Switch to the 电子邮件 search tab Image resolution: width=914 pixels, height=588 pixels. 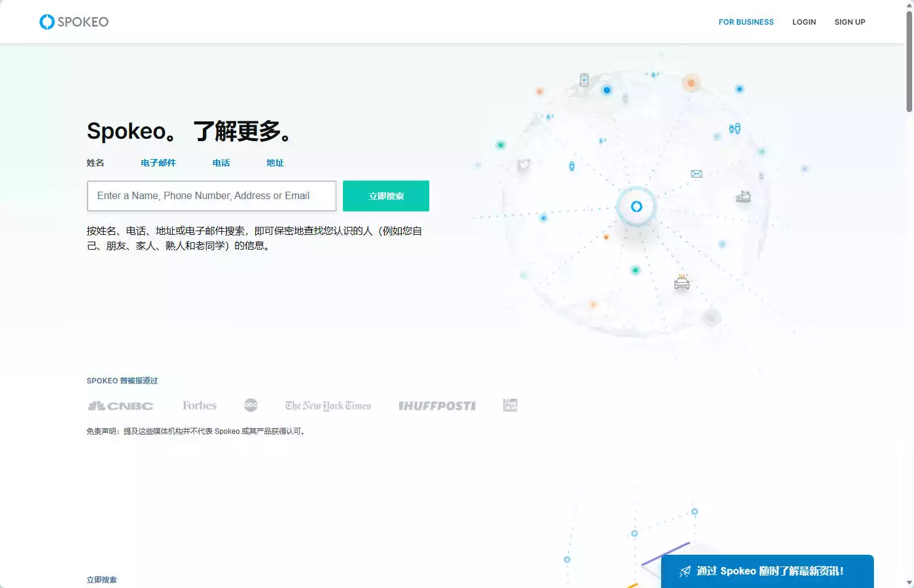click(159, 163)
